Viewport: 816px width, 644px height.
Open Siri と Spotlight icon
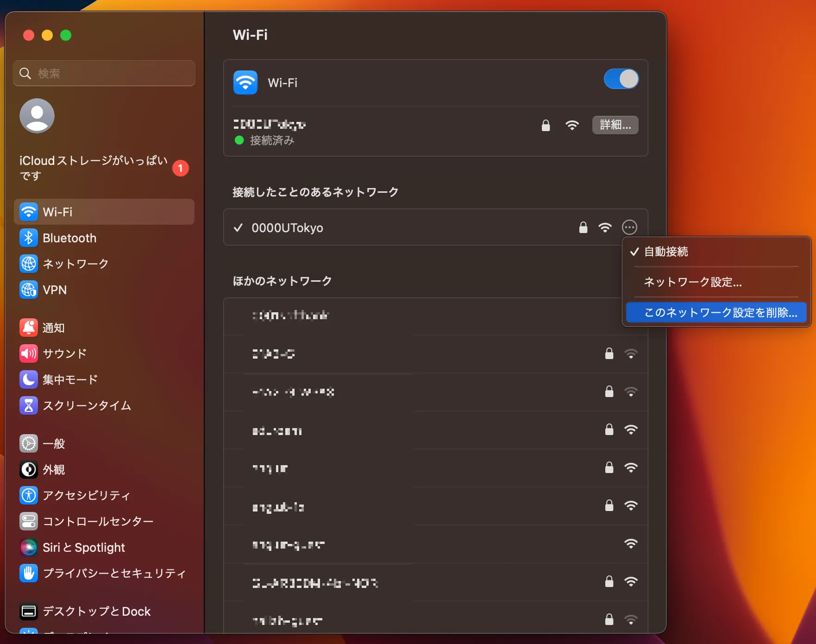click(x=29, y=547)
